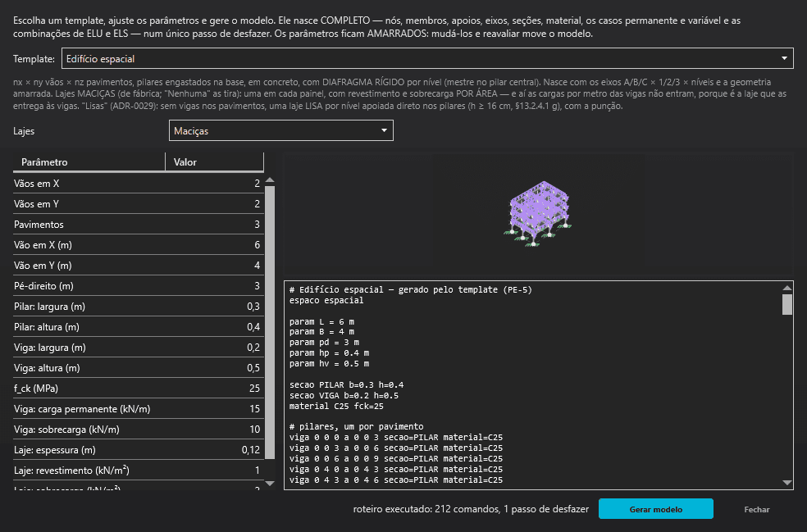Select the 'Vãos em X' parameter label
The image size is (807, 532).
point(37,183)
